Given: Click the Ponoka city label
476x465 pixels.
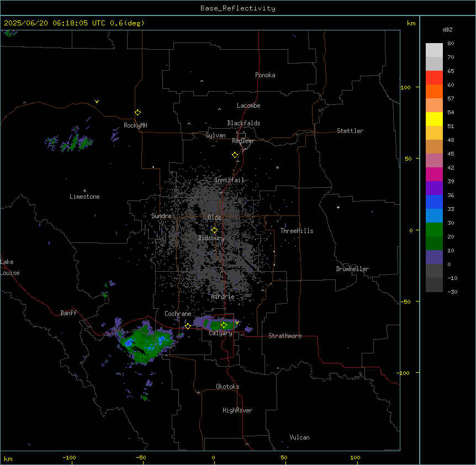Looking at the screenshot, I should [x=265, y=75].
